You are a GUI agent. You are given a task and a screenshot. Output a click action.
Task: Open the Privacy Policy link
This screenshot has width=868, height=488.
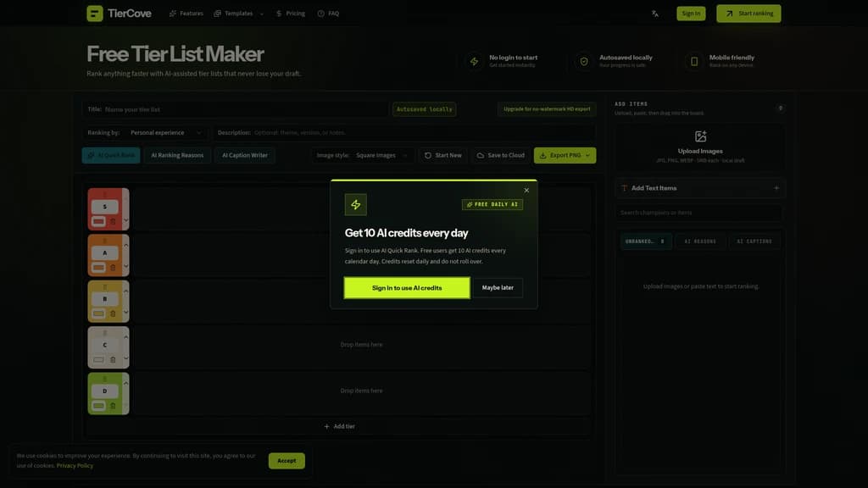pos(75,466)
